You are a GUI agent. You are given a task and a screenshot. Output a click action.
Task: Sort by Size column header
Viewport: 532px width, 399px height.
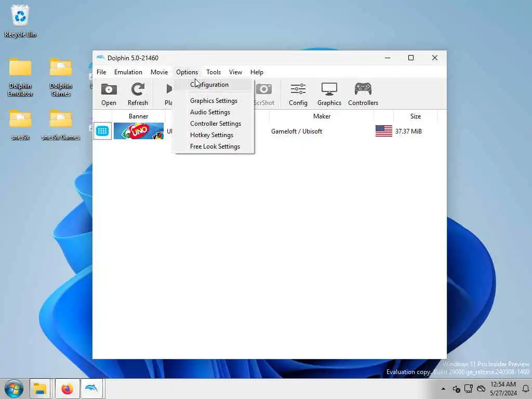tap(415, 116)
